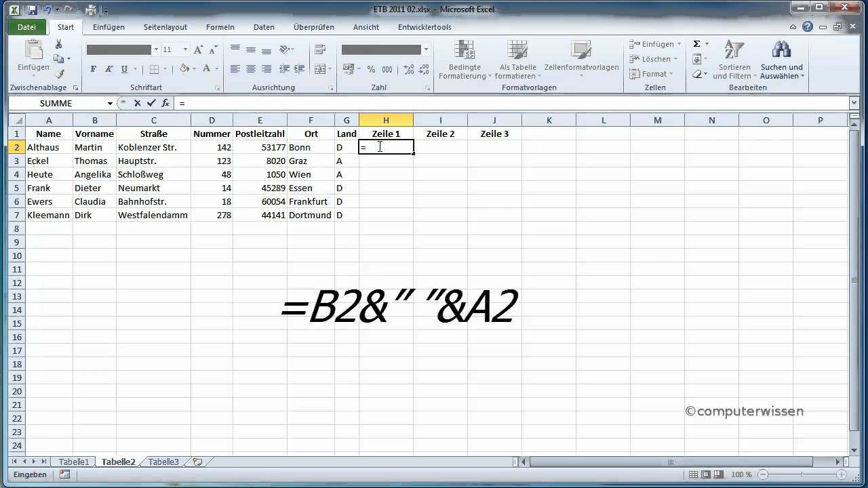Click the borders icon in Schriftart
Screen dimensions: 868x488
coord(154,69)
